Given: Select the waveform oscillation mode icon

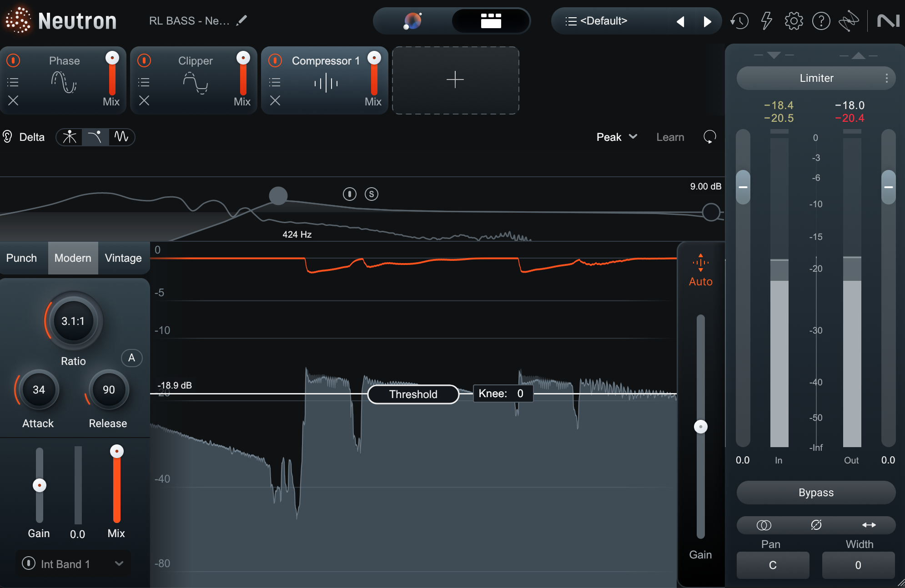Looking at the screenshot, I should 121,137.
